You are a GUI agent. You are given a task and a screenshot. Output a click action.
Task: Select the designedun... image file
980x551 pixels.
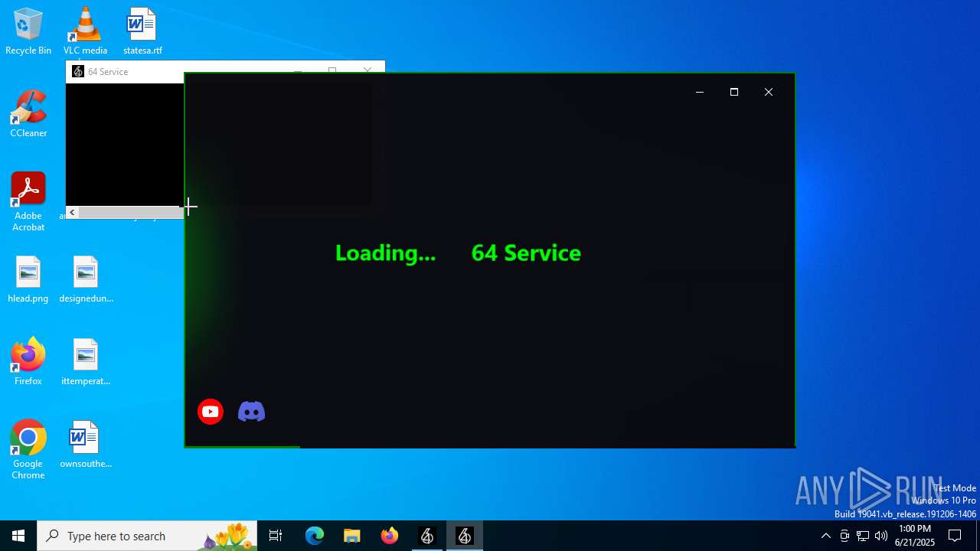click(85, 279)
